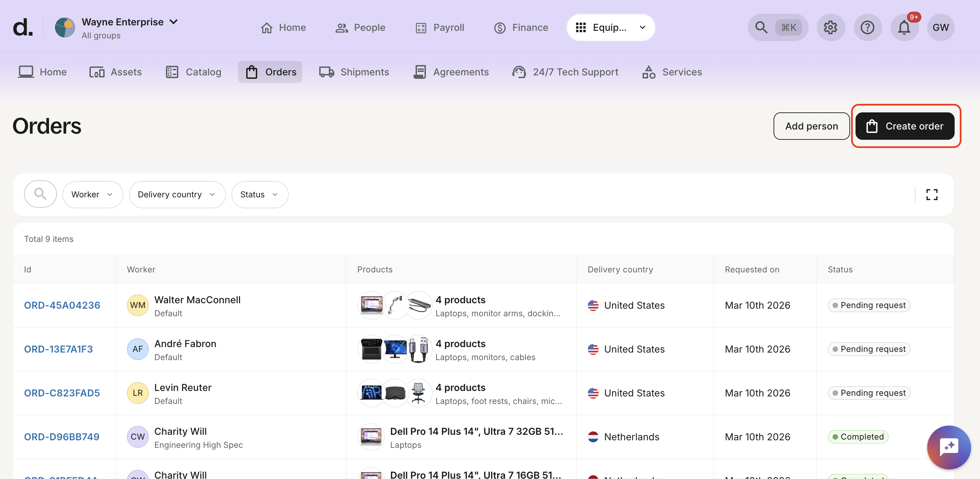The image size is (980, 479).
Task: Open Settings via the gear icon
Action: pyautogui.click(x=830, y=27)
